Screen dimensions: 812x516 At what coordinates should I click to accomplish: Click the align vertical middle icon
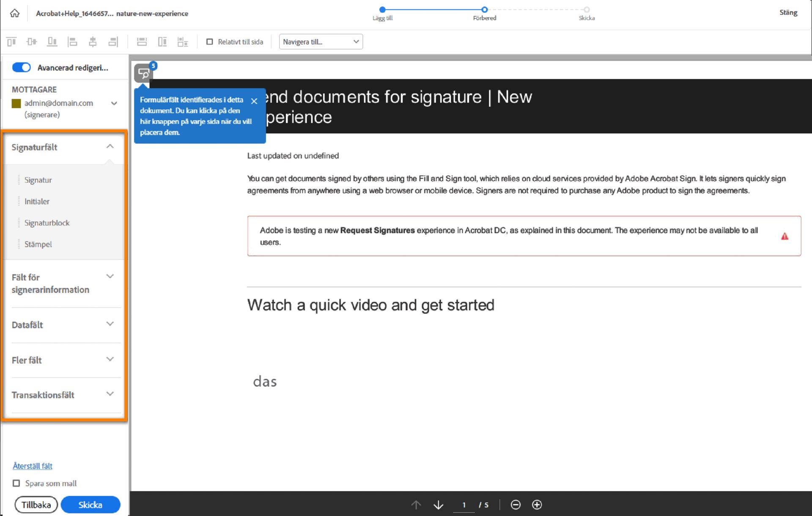click(32, 41)
